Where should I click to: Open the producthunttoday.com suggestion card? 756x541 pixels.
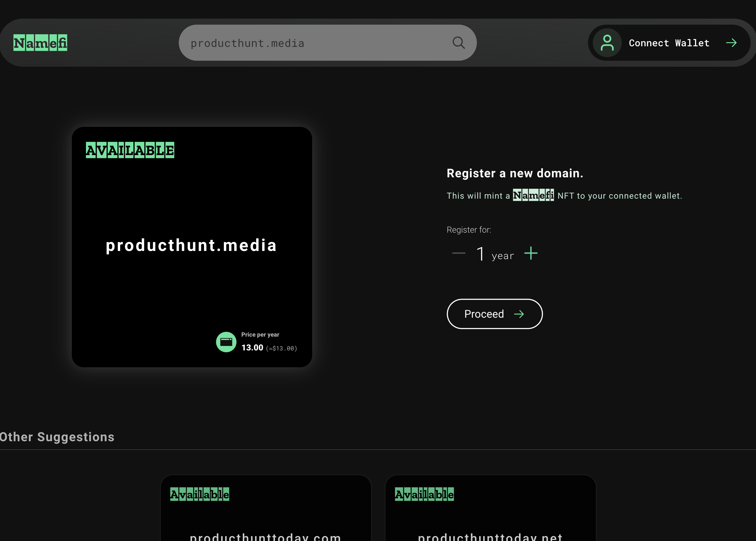tap(266, 508)
